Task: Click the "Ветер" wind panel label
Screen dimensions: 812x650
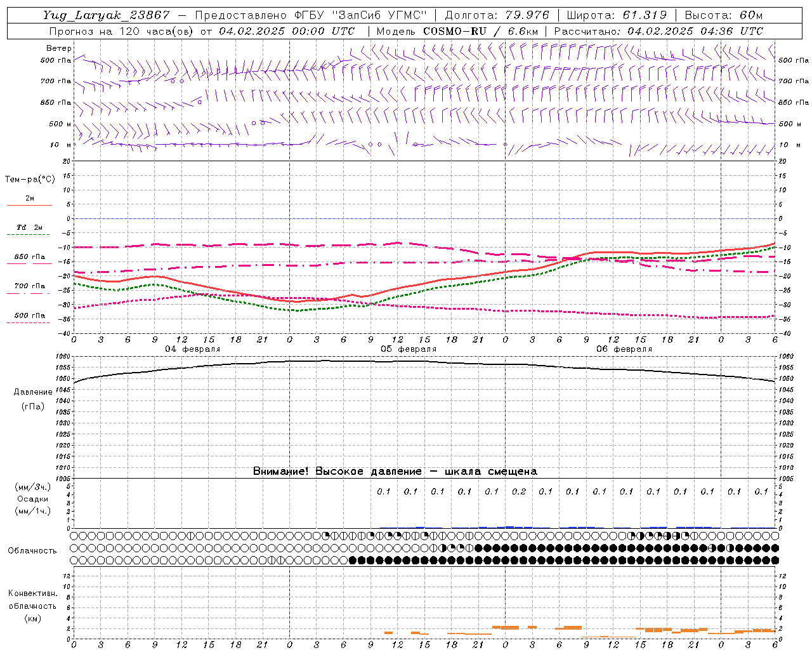Action: (x=59, y=48)
